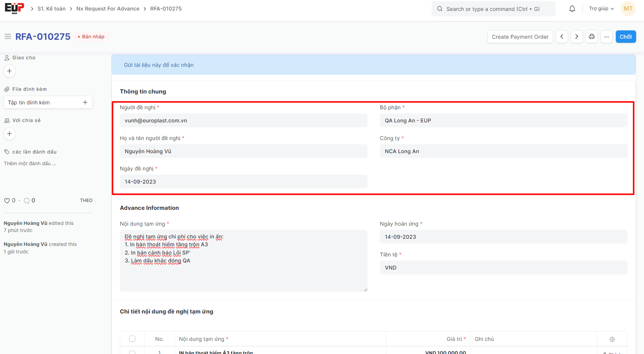This screenshot has width=644, height=354.
Task: Click the heart like icon
Action: (7, 200)
